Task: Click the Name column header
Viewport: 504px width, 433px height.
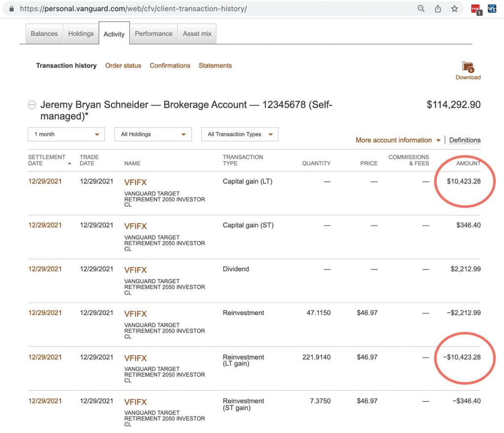Action: pos(132,164)
